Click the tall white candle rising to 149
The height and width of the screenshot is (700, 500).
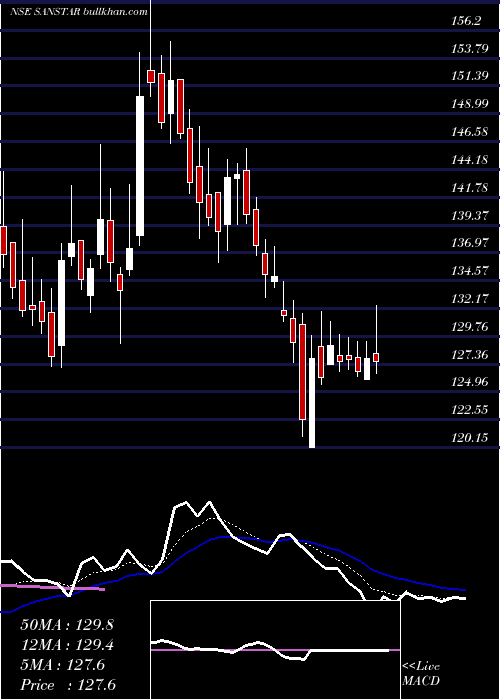tap(140, 166)
